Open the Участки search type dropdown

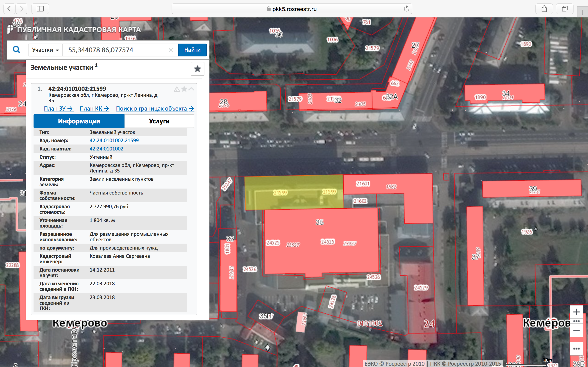click(45, 50)
